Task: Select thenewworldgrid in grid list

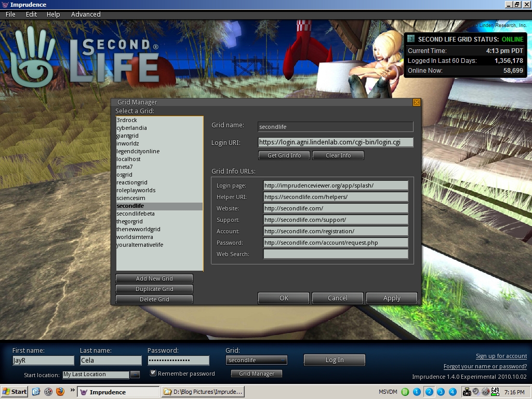Action: click(x=159, y=229)
